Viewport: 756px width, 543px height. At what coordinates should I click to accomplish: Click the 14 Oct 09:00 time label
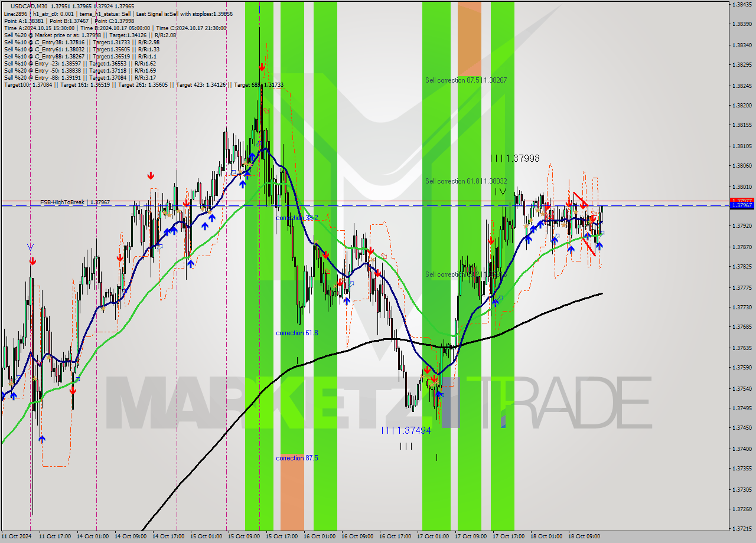(x=131, y=537)
